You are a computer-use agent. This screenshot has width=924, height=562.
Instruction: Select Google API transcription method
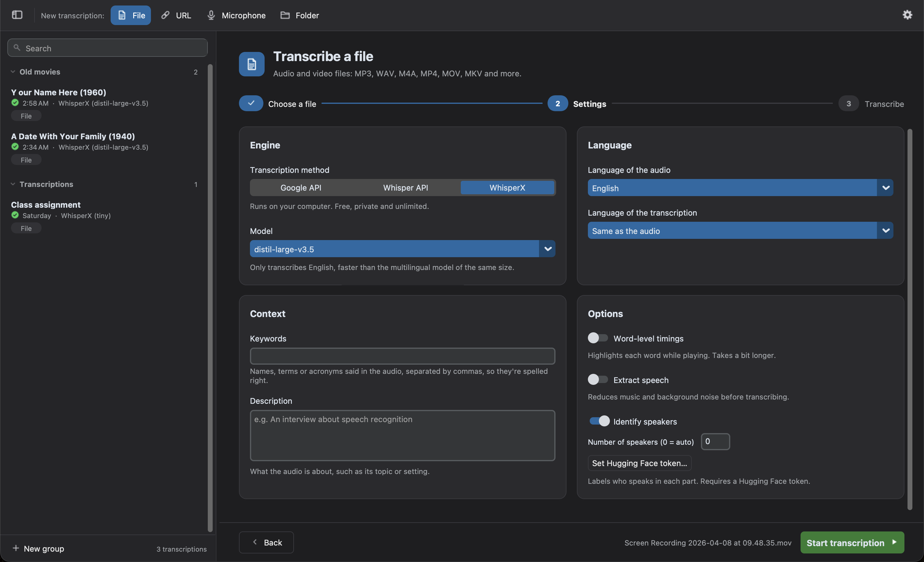301,188
